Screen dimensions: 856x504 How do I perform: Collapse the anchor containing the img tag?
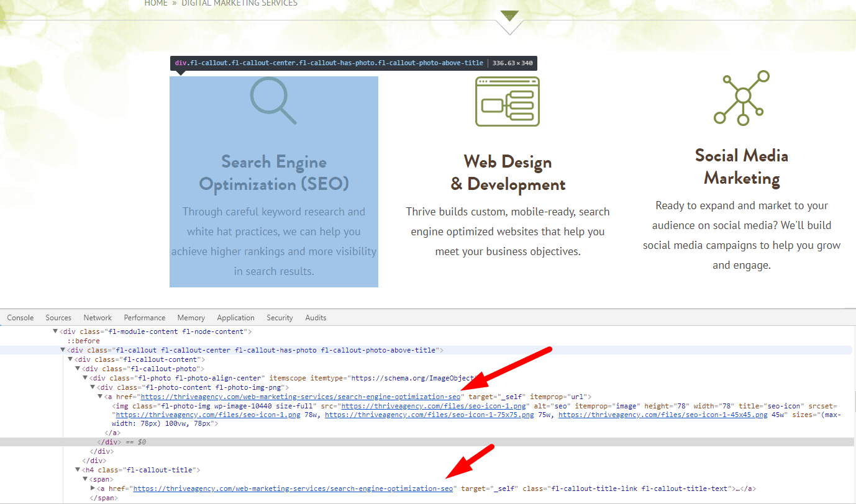99,396
